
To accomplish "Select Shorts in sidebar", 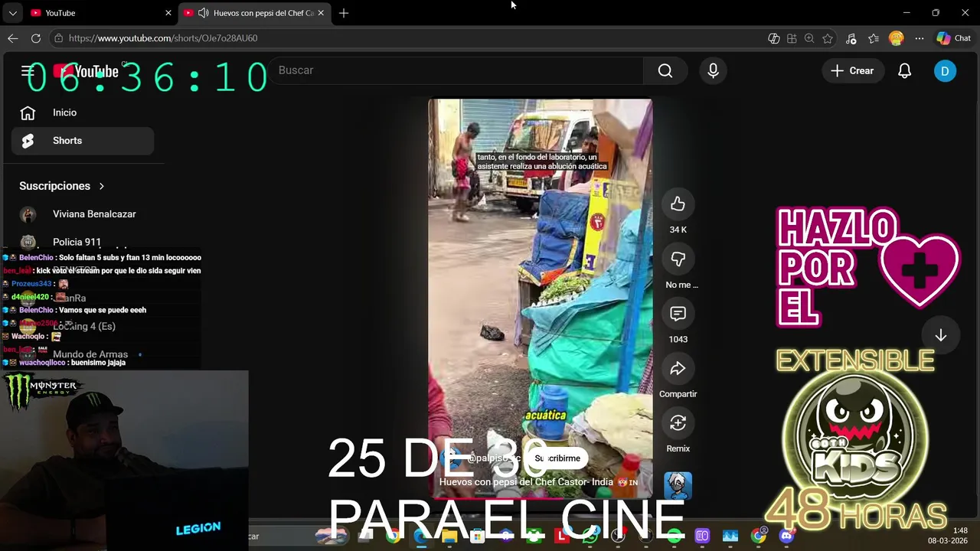I will coord(83,141).
